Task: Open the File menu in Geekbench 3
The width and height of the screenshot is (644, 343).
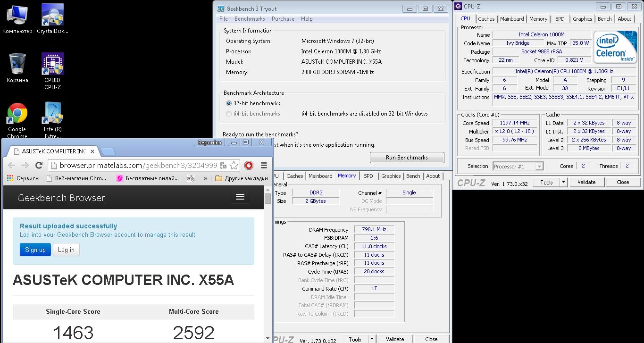Action: click(224, 19)
